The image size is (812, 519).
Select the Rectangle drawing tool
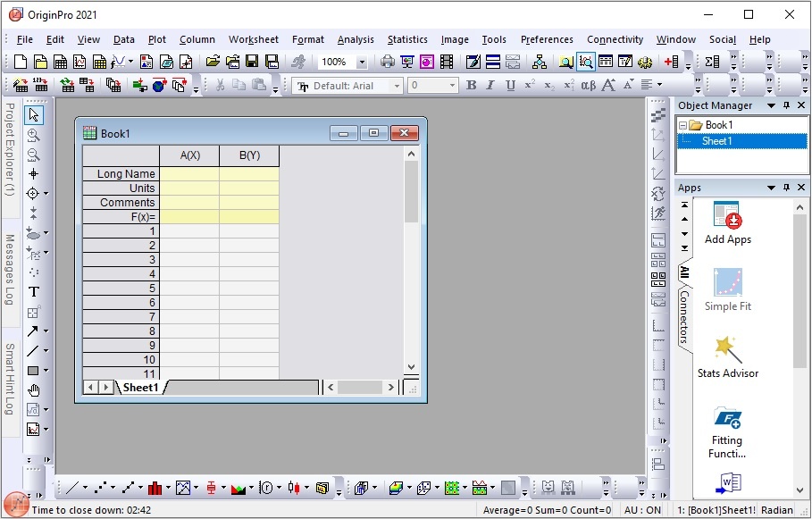point(33,371)
